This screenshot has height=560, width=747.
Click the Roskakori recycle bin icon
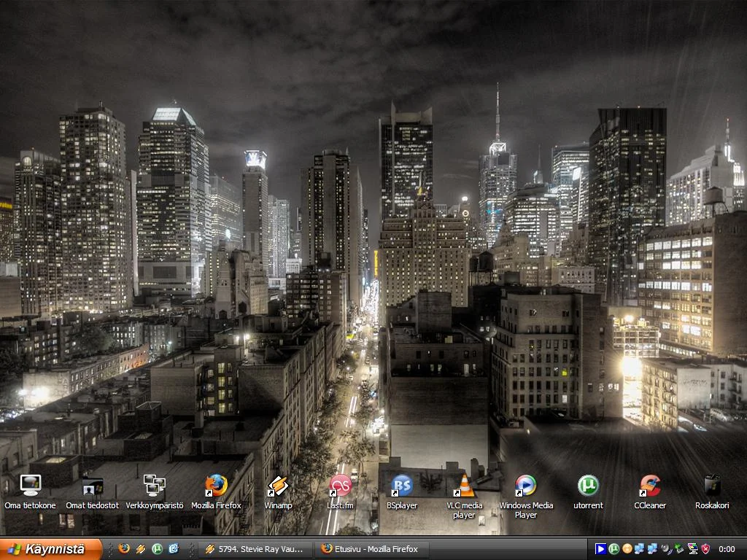coord(712,486)
